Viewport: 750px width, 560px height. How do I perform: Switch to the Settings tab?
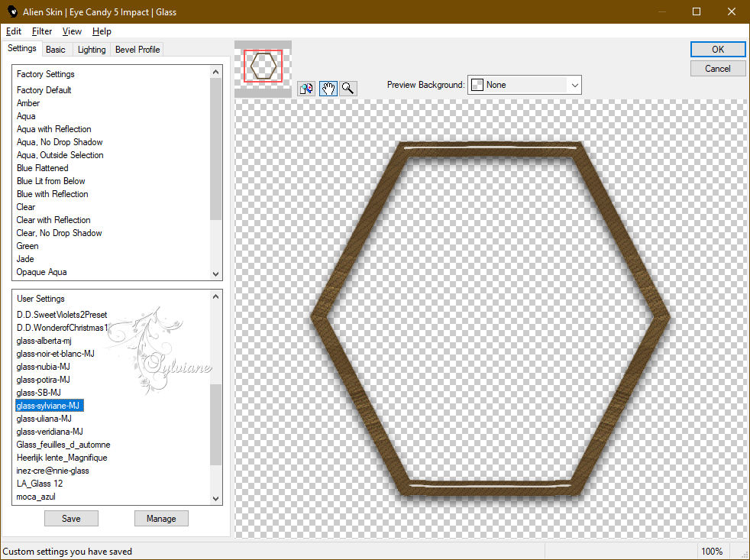(x=22, y=48)
